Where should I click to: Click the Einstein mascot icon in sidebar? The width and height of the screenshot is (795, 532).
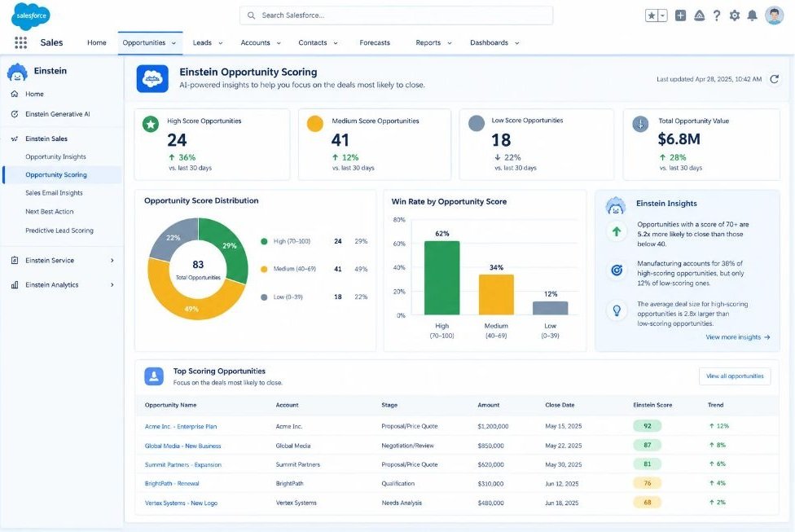tap(17, 72)
